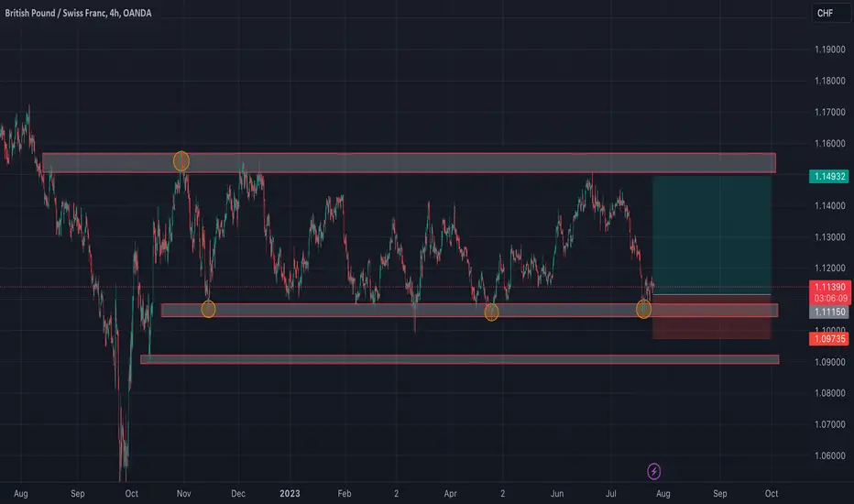Click the Jun label on time axis
854x504 pixels.
[556, 493]
